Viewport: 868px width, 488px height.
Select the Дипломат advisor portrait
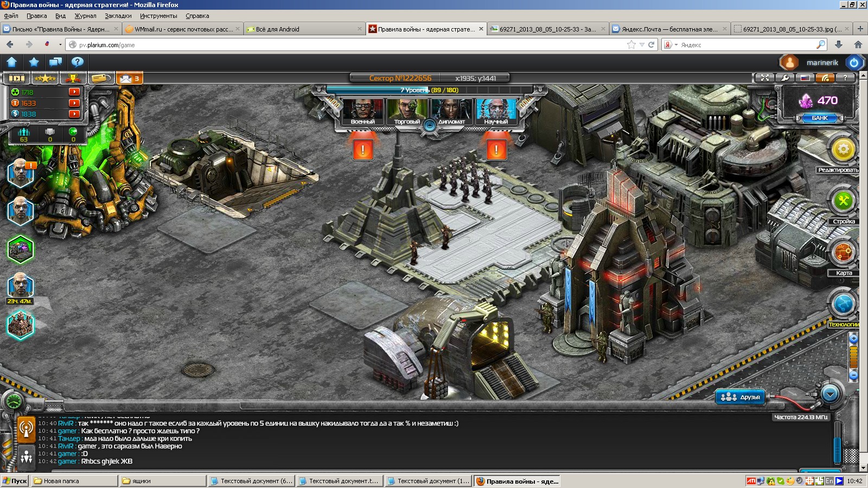coord(451,112)
